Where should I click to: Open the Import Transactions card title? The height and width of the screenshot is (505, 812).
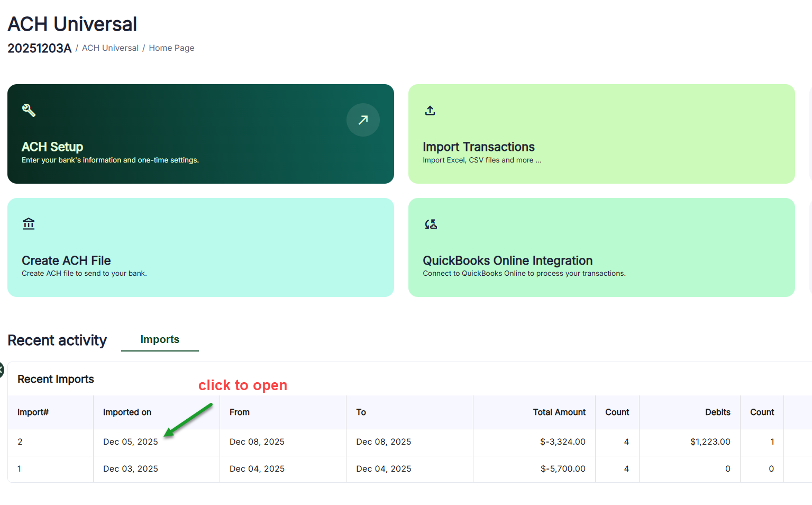tap(478, 147)
